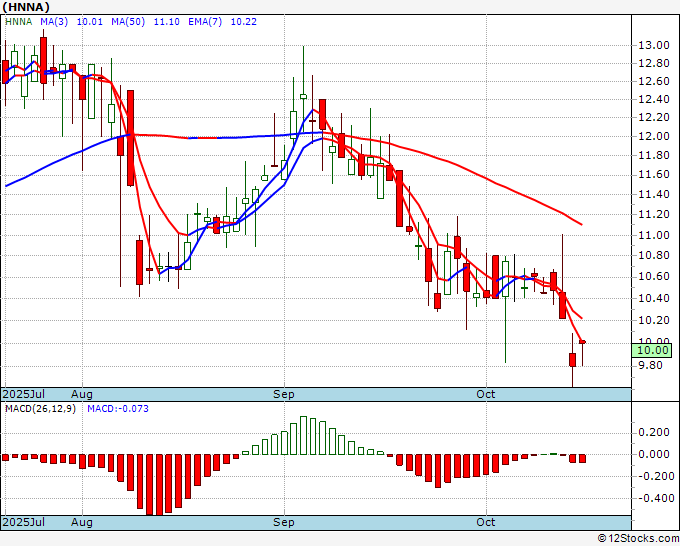Click the 12.20 price axis label
Image resolution: width=680 pixels, height=546 pixels.
click(x=654, y=117)
